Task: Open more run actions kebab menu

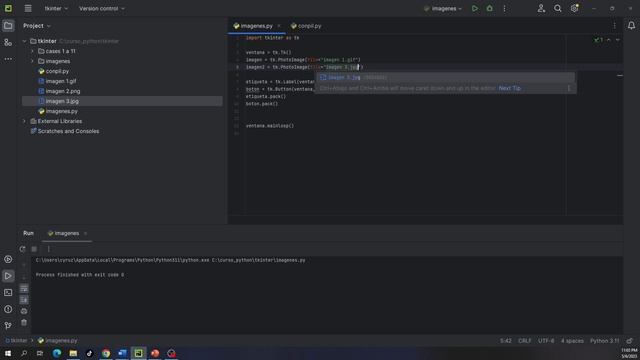Action: [x=504, y=8]
